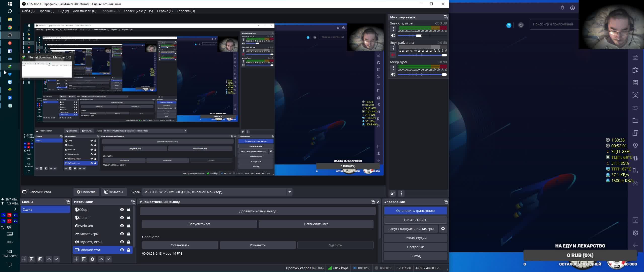The image size is (644, 272).
Task: Click add source plus icon
Action: click(x=76, y=259)
